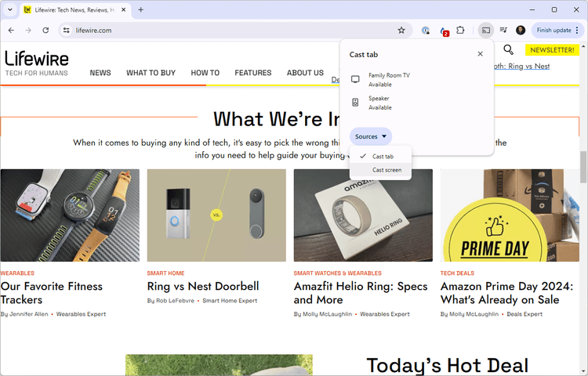Click the forward navigation arrow
The image size is (588, 376).
point(28,31)
